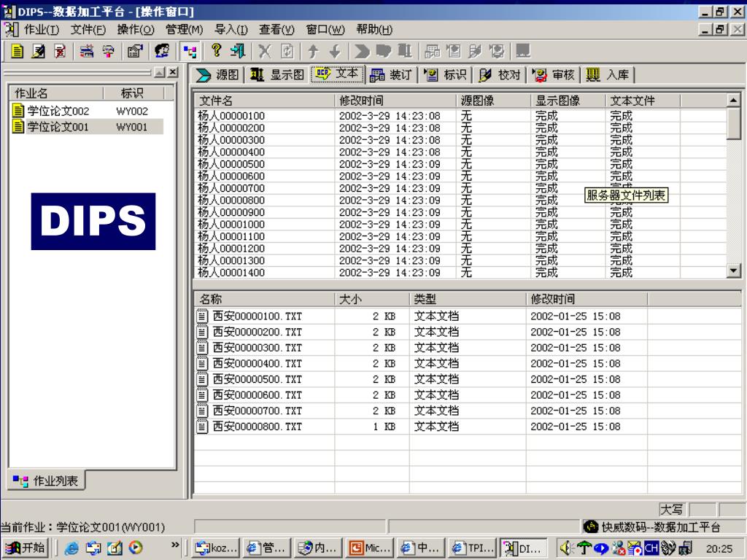This screenshot has width=747, height=560.
Task: Open the 窗口(W) menu
Action: [325, 29]
